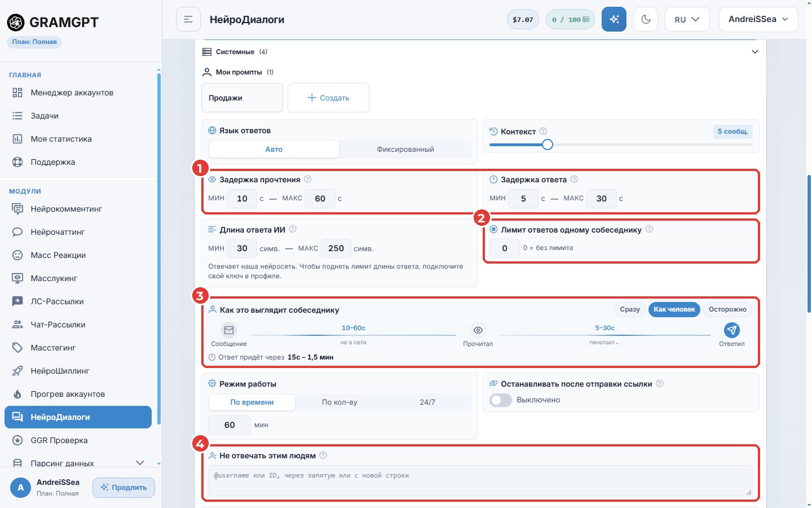Toggle dark mode moon icon
Viewport: 812px width, 508px height.
(x=646, y=19)
